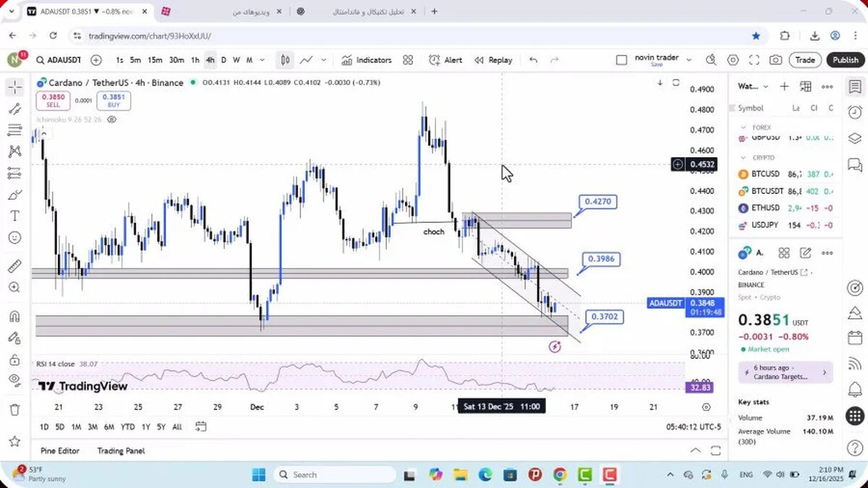Open the Pine Editor tab
Image resolution: width=868 pixels, height=488 pixels.
(x=60, y=450)
